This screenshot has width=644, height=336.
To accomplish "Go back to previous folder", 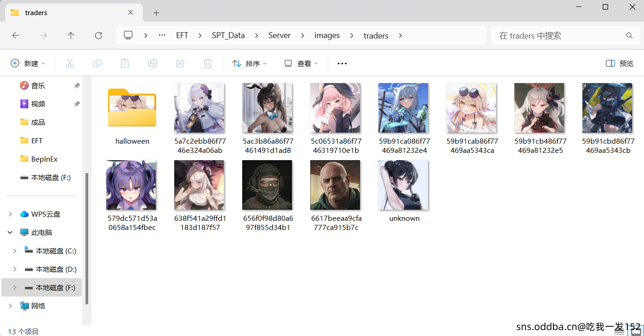I will point(16,35).
